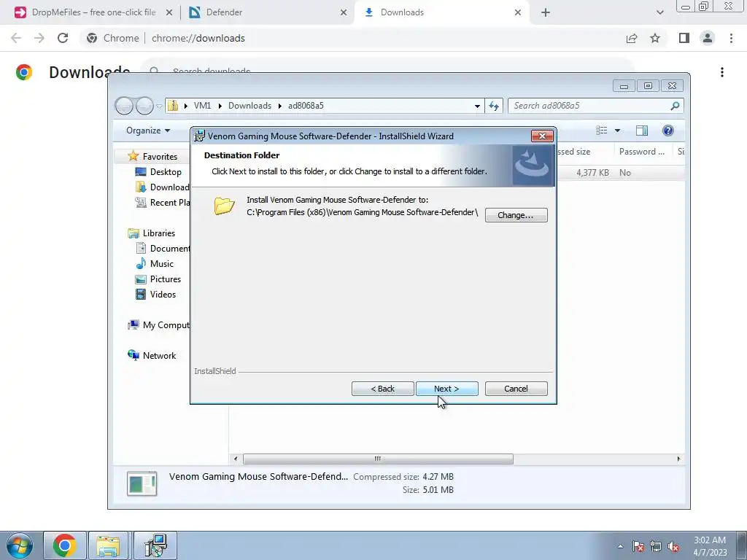Reload the Chrome page
The width and height of the screenshot is (747, 560).
(63, 38)
